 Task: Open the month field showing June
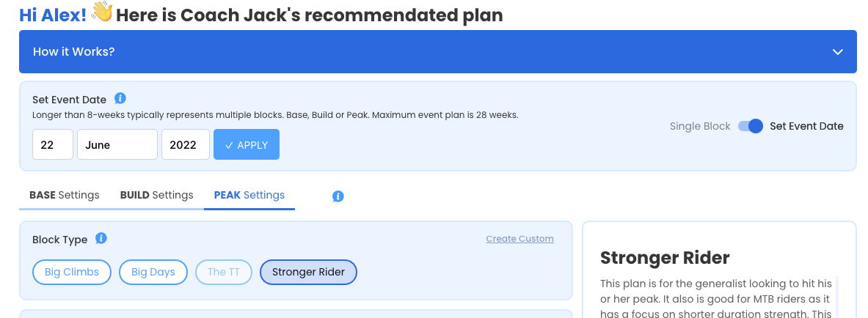point(117,144)
